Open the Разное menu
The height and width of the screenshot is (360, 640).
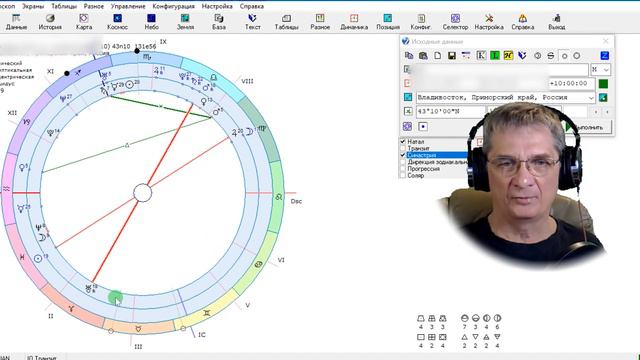click(x=93, y=6)
